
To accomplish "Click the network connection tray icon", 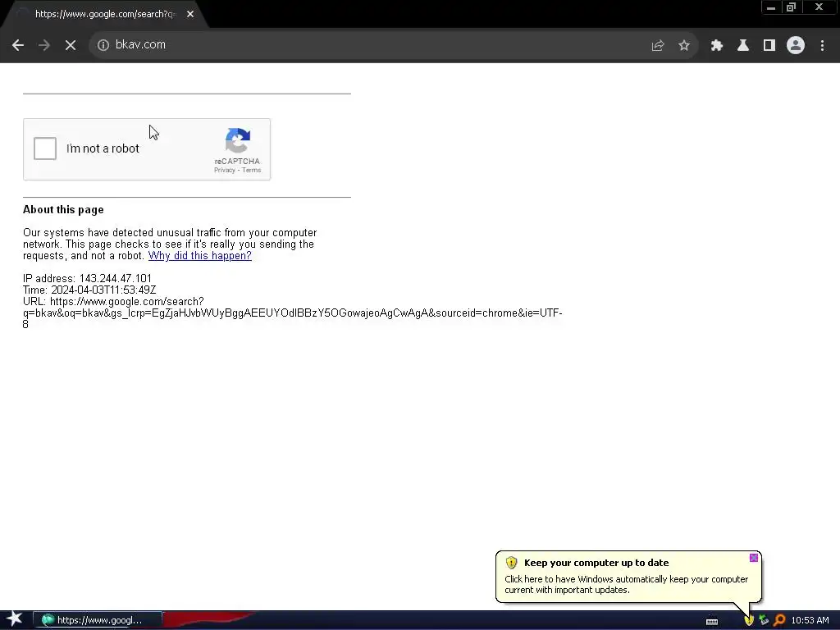I will coord(764,620).
